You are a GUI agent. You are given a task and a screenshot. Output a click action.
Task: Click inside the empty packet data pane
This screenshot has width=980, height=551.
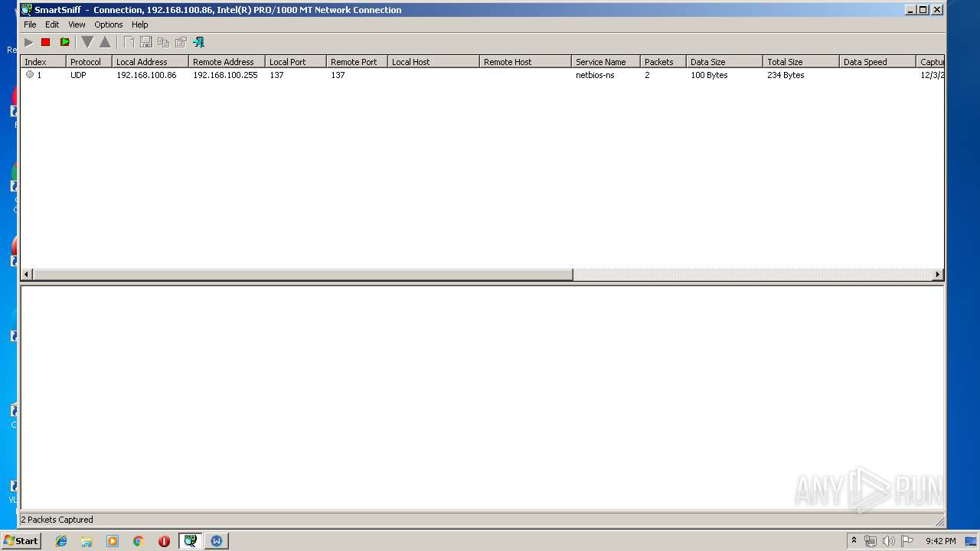[482, 398]
